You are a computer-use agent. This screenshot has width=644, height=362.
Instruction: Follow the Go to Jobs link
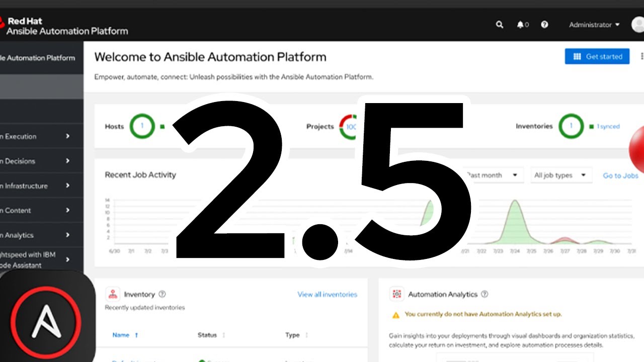click(620, 175)
